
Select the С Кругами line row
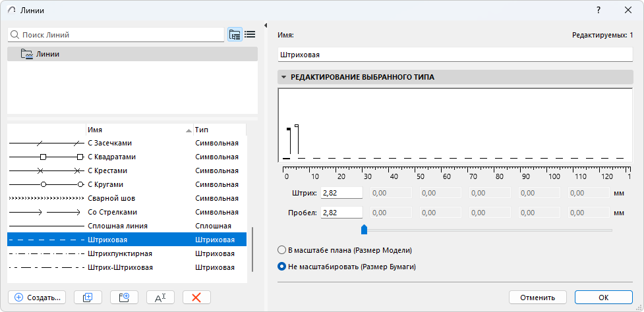point(127,184)
